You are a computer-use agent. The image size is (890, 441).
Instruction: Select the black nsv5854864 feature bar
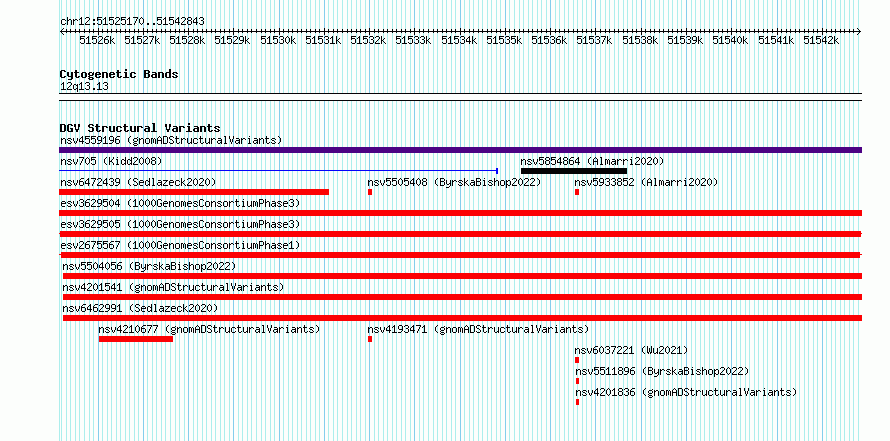[574, 171]
